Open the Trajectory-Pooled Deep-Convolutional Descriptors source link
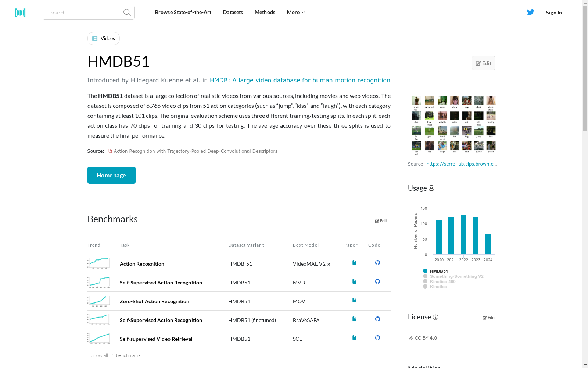Viewport: 588px width, 368px height. [x=196, y=151]
